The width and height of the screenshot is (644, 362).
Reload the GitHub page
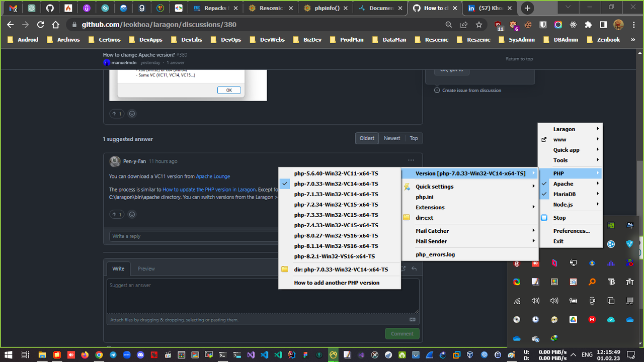(x=41, y=25)
